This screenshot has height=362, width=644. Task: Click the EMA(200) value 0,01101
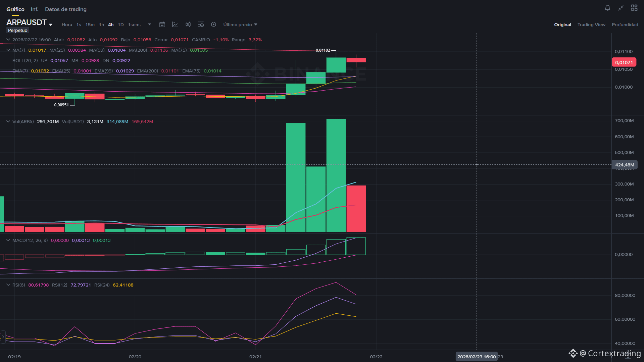170,71
